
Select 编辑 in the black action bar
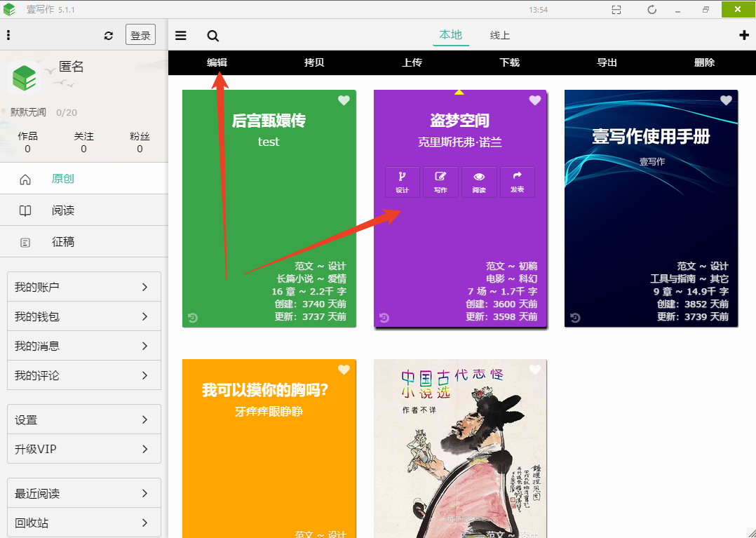click(x=217, y=62)
